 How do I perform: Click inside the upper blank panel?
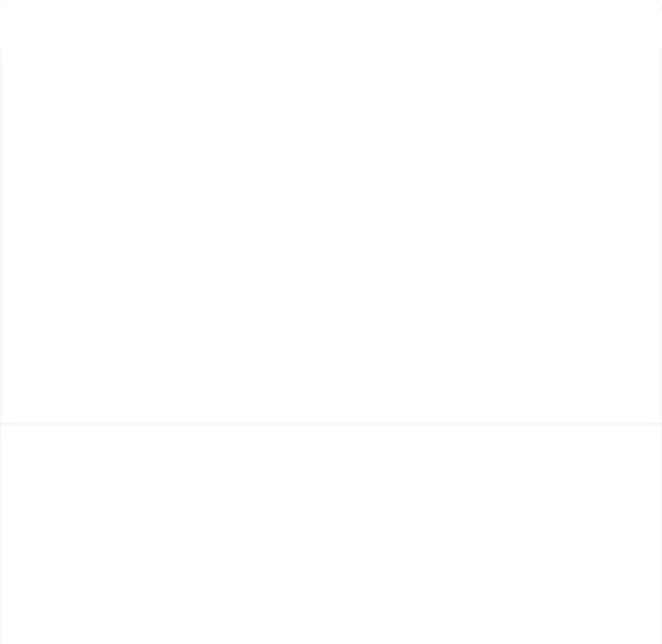[331, 235]
